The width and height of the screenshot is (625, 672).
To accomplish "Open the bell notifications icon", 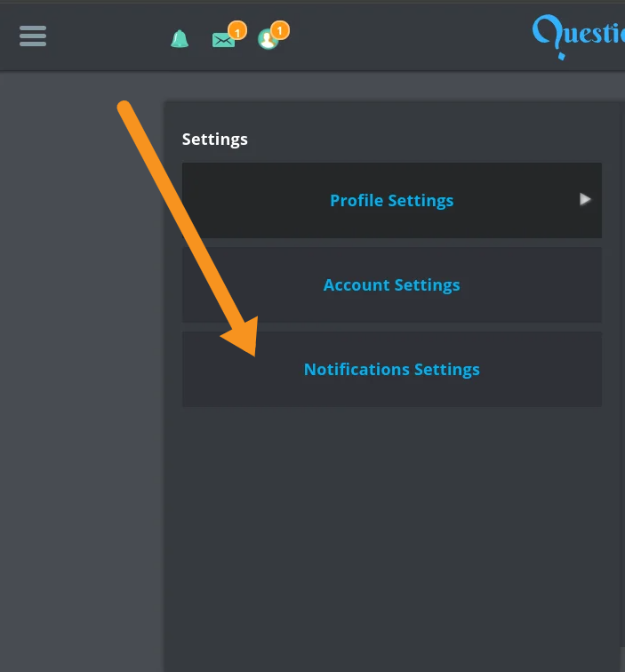I will 180,39.
